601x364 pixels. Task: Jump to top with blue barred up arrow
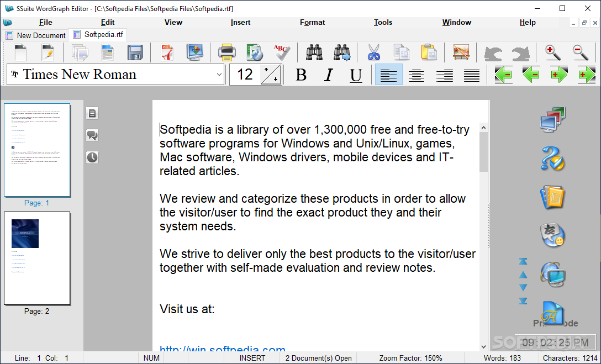click(x=523, y=261)
